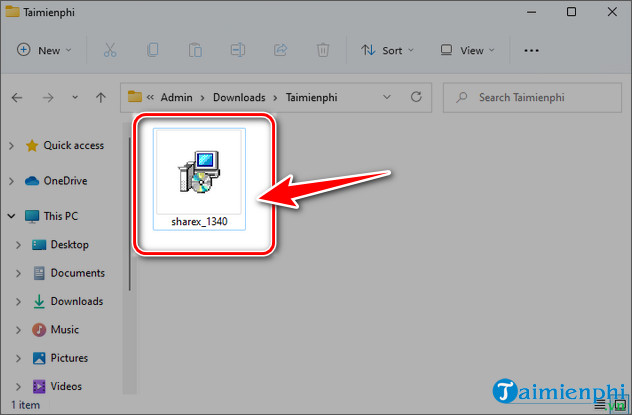Go back with the left arrow
Image resolution: width=632 pixels, height=415 pixels.
pos(17,98)
